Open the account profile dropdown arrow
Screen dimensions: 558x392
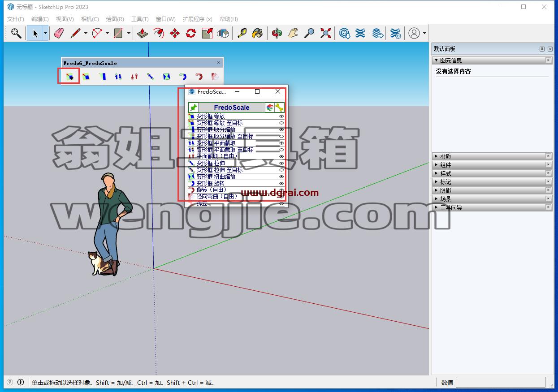424,33
